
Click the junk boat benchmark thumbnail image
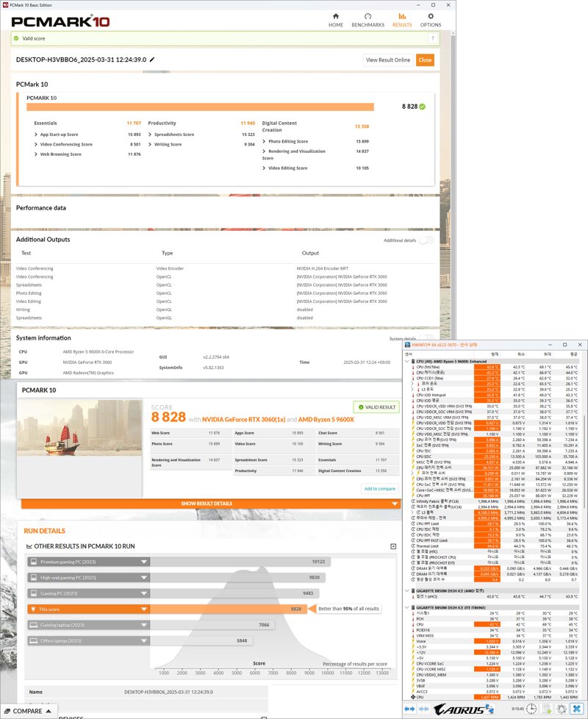79,427
